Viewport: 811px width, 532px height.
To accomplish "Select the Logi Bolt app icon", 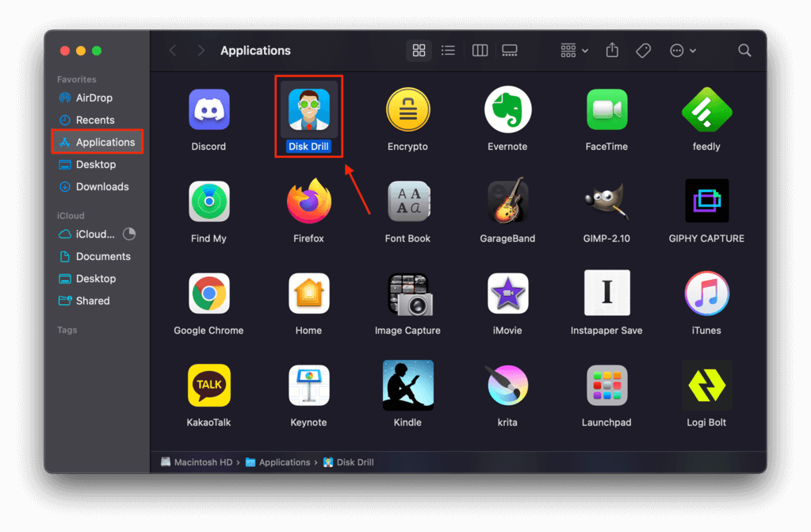I will pyautogui.click(x=706, y=385).
